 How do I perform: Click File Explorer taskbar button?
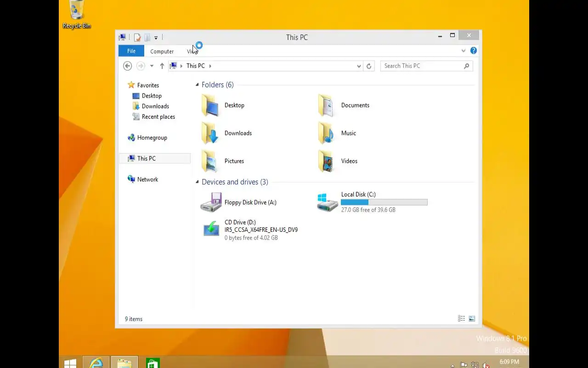coord(124,362)
